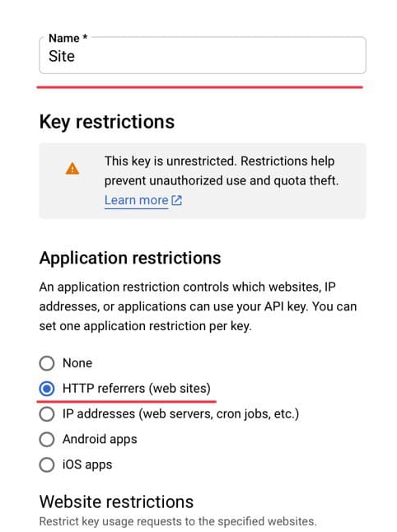Screen dimensions: 397x532
Task: Click the unrestricted key warning message text
Action: 222,170
